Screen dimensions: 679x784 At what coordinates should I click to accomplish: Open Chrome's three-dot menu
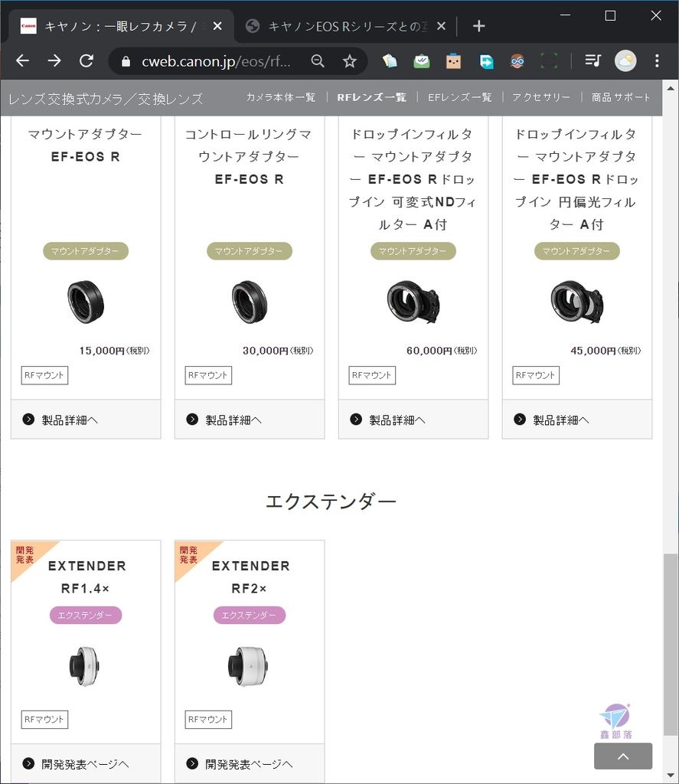point(657,61)
